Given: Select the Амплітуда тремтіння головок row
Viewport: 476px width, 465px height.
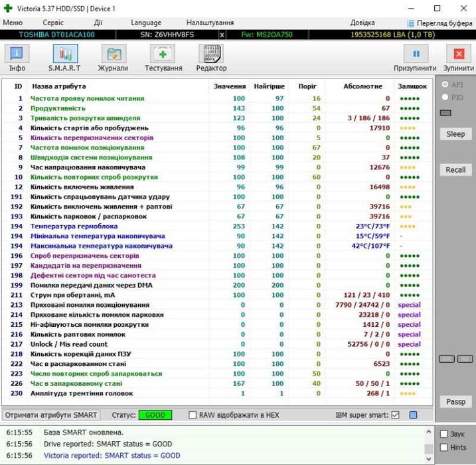Looking at the screenshot, I should click(x=217, y=393).
